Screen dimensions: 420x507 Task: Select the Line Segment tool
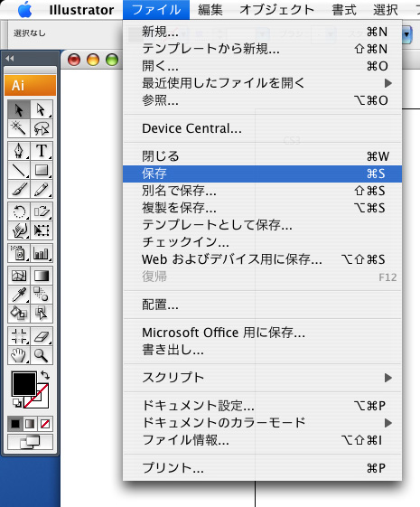tap(19, 170)
